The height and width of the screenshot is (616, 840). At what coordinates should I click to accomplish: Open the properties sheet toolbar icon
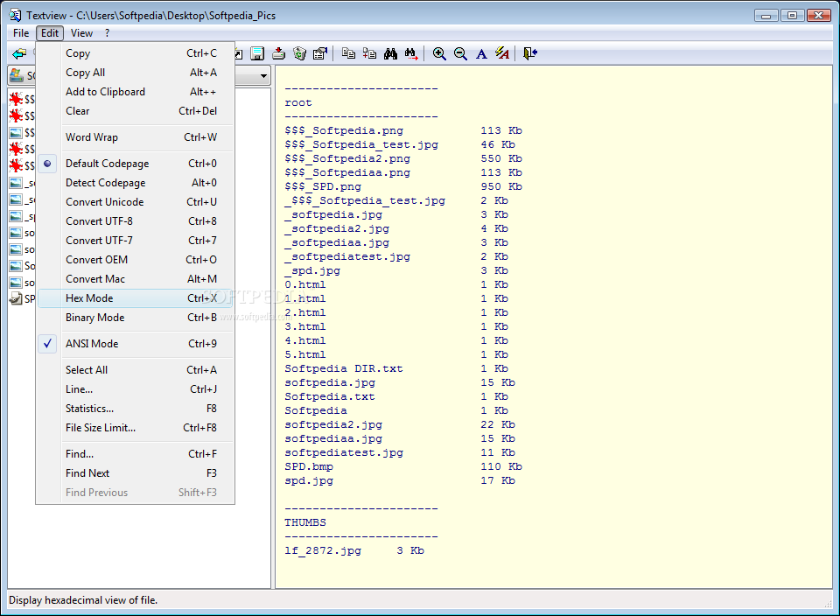point(320,53)
